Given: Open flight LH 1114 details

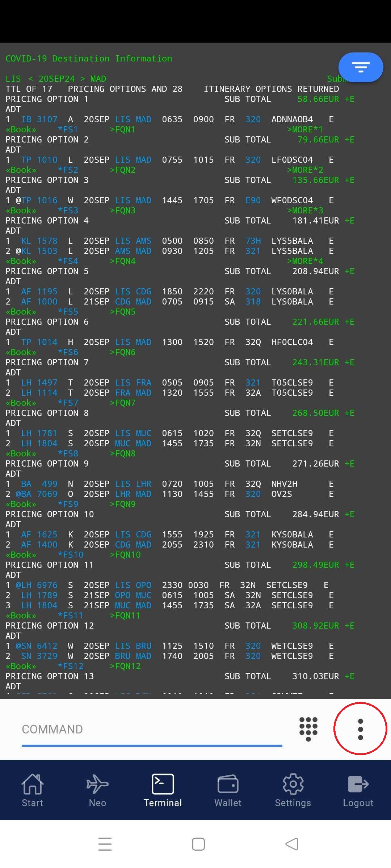Looking at the screenshot, I should 39,393.
